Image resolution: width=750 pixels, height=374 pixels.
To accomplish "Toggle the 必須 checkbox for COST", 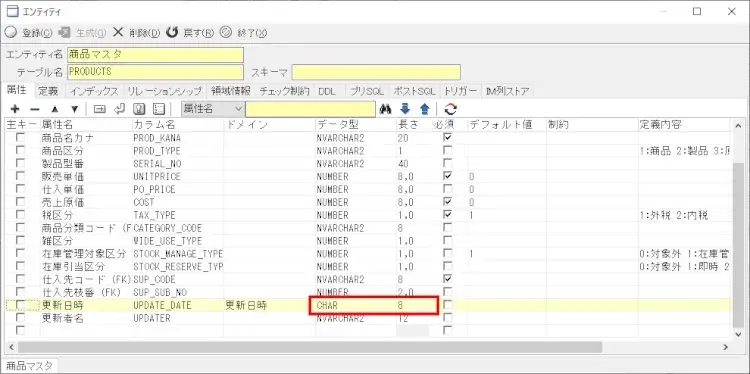I will [x=448, y=202].
